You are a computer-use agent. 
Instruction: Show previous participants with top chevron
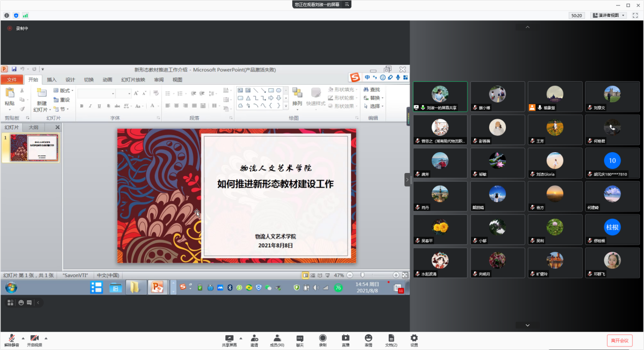click(x=527, y=27)
